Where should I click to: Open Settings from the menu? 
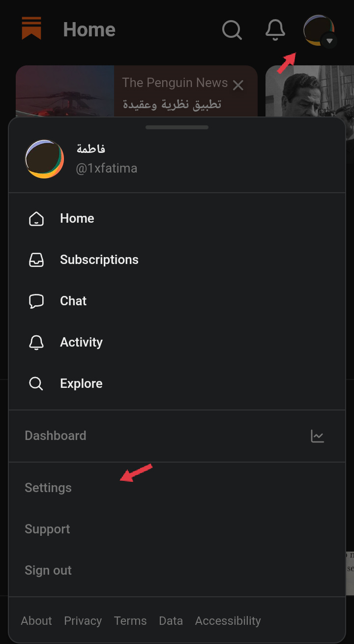pyautogui.click(x=48, y=488)
